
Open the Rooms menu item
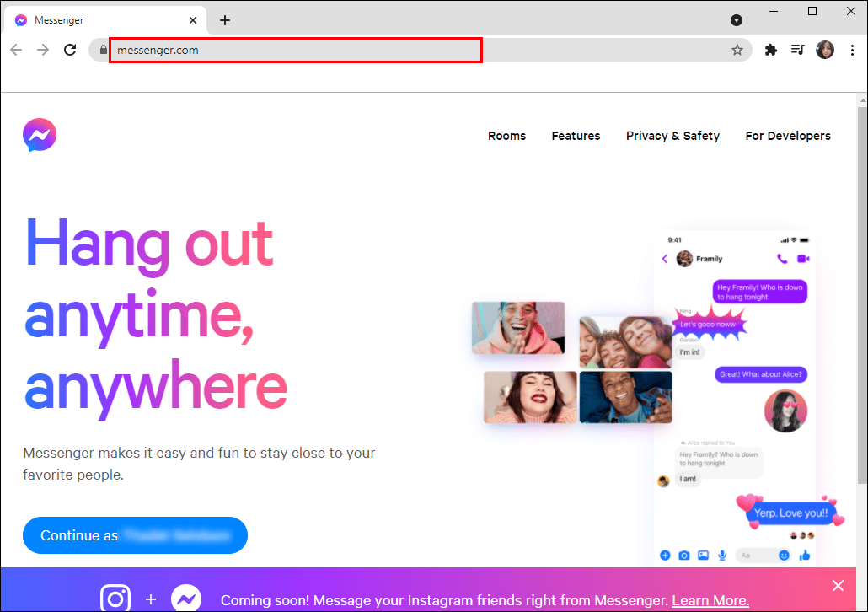[x=506, y=136]
